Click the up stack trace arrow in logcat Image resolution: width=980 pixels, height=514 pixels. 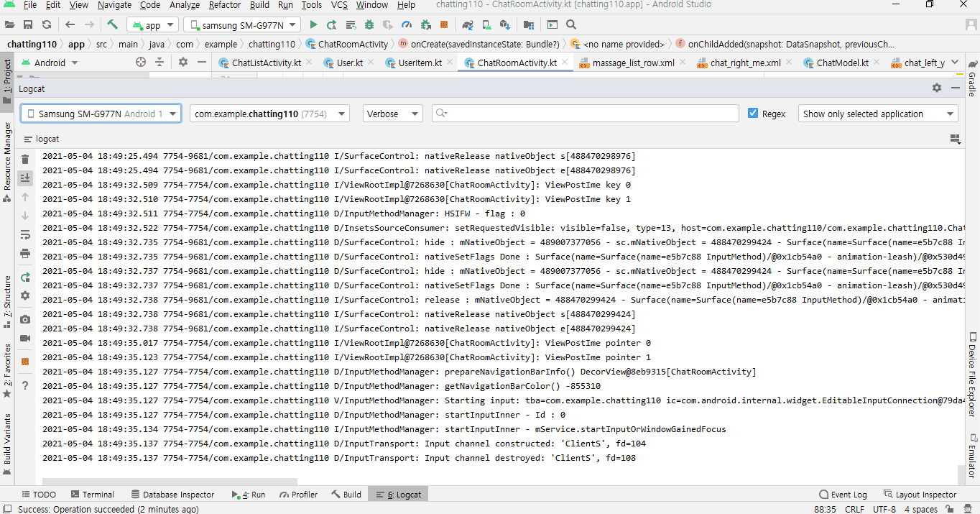(x=25, y=197)
